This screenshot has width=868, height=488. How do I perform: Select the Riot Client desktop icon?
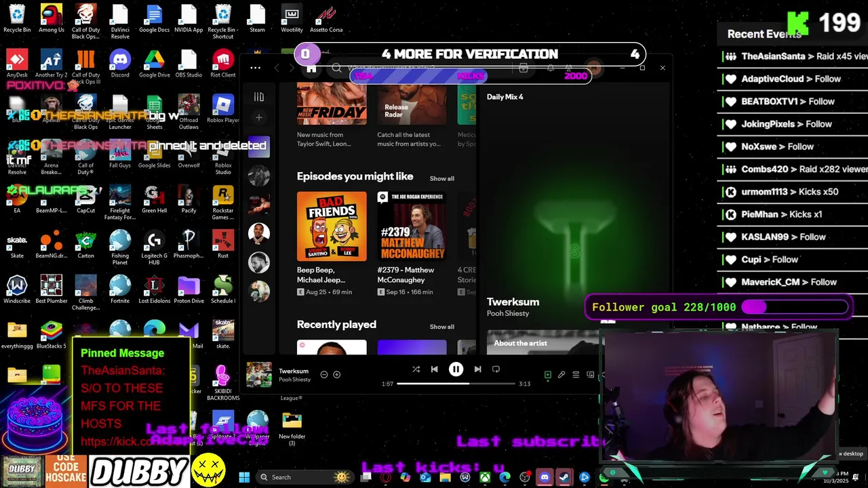[x=223, y=64]
